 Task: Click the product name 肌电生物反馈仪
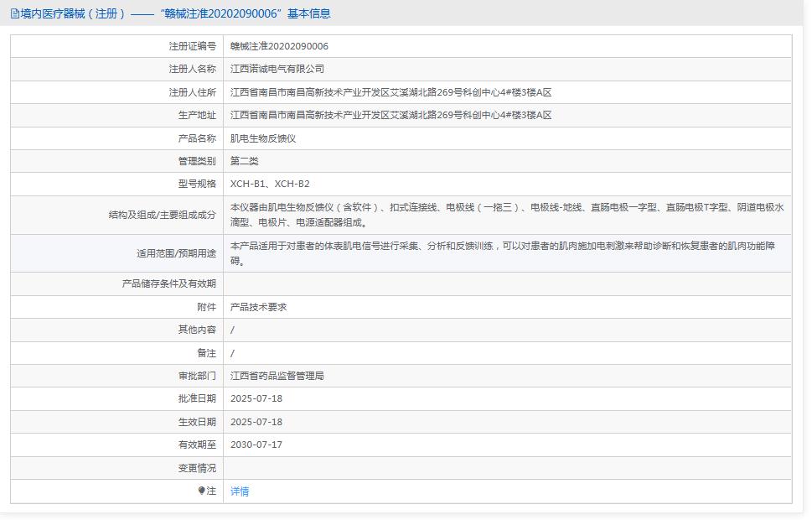click(x=261, y=138)
